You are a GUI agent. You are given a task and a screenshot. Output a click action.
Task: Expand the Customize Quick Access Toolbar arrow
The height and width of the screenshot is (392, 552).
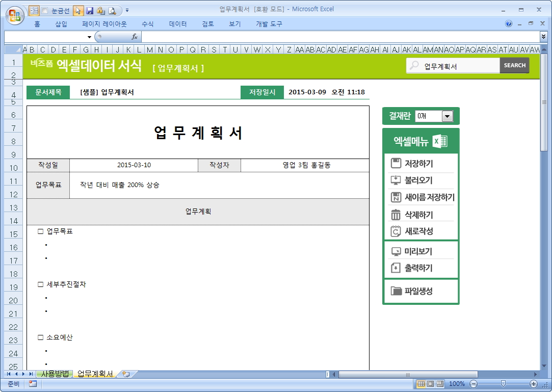coord(127,11)
